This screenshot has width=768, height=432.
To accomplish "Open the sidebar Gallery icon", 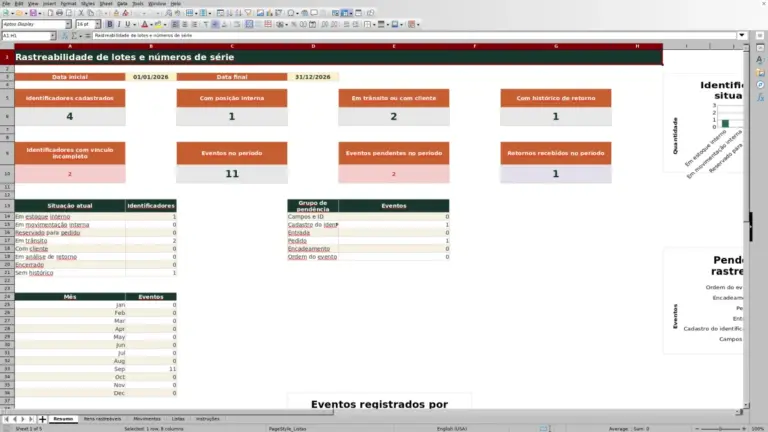I will click(760, 72).
